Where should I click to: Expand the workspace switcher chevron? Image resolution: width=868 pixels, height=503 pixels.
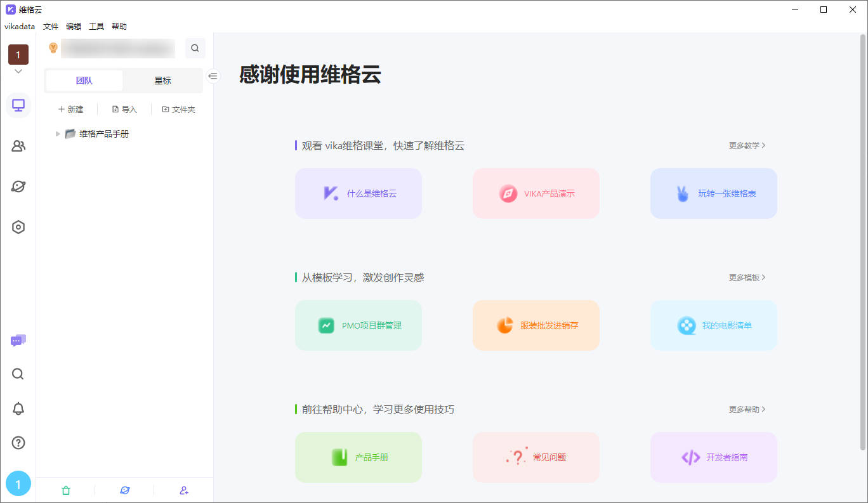18,72
